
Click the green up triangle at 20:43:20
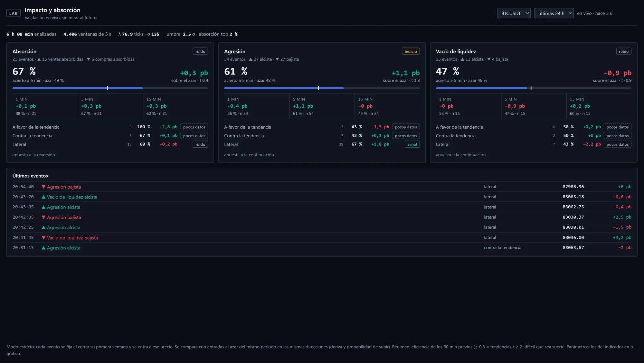(43, 197)
